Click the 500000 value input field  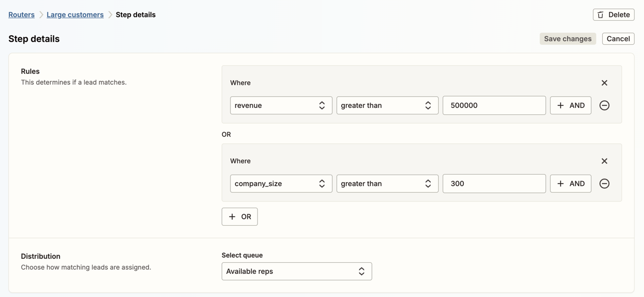pyautogui.click(x=494, y=105)
